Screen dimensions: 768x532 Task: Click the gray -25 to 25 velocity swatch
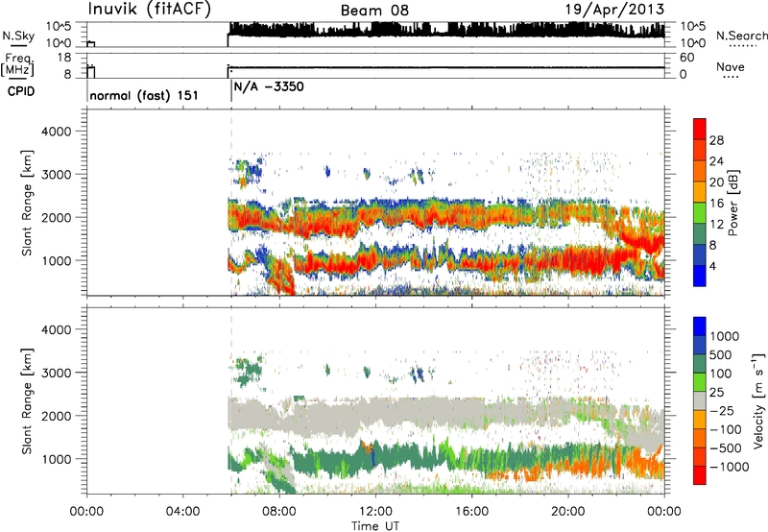click(x=700, y=400)
